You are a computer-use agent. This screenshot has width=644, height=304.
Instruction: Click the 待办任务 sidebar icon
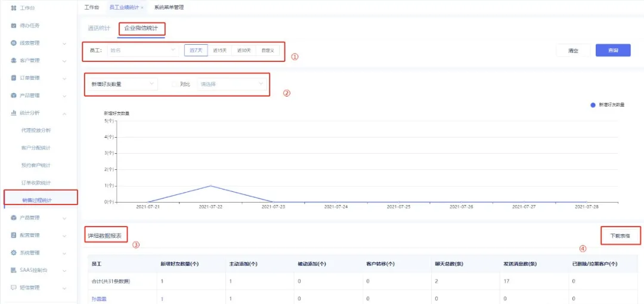14,26
